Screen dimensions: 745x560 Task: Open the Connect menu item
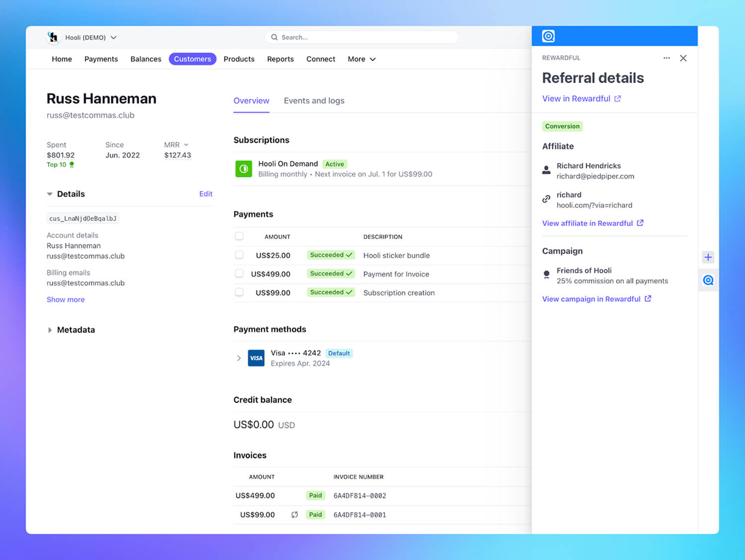321,59
